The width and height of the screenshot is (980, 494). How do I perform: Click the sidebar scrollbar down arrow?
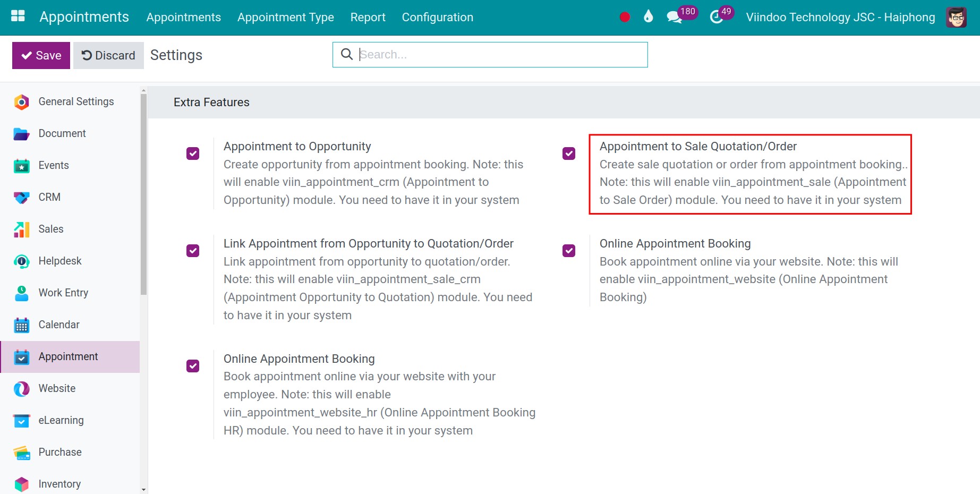[143, 490]
